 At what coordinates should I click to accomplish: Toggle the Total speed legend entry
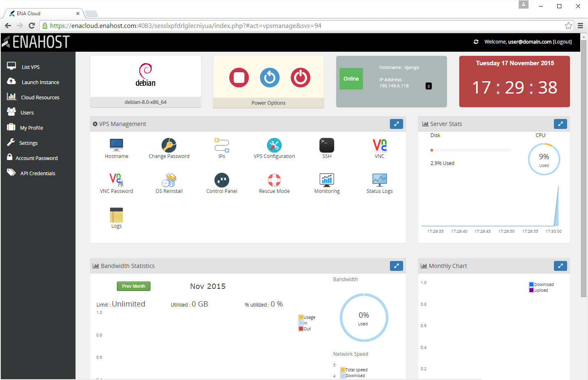(x=354, y=370)
